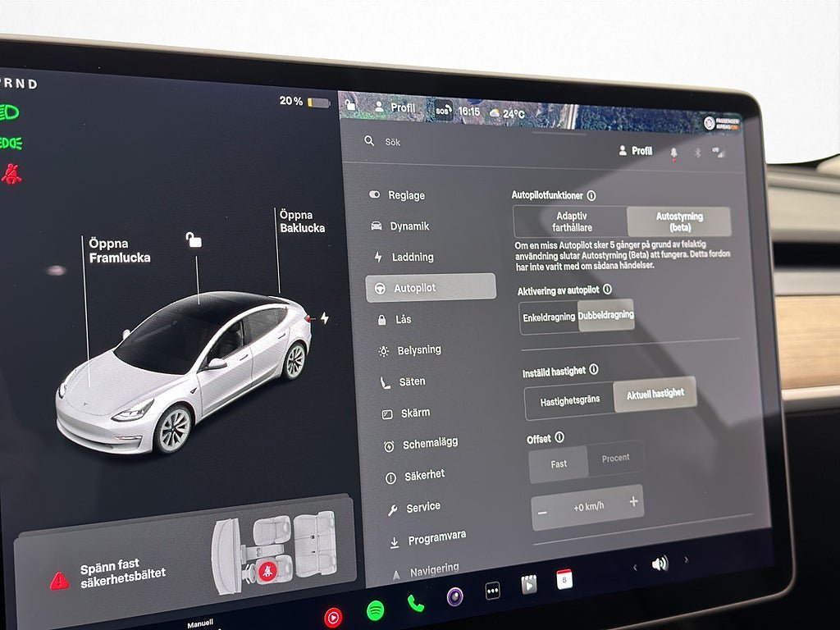Screen dimensions: 840x630
Task: Open the three-dots app launcher
Action: tap(492, 591)
